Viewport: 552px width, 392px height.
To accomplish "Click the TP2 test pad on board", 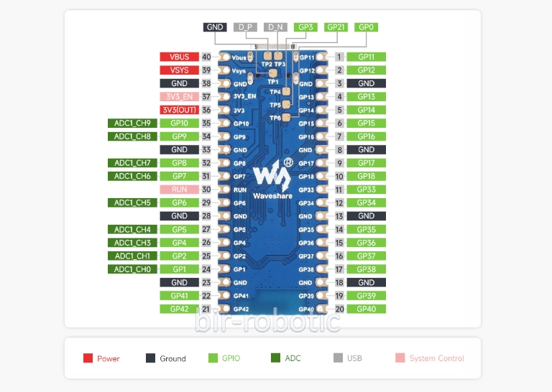I will click(268, 56).
